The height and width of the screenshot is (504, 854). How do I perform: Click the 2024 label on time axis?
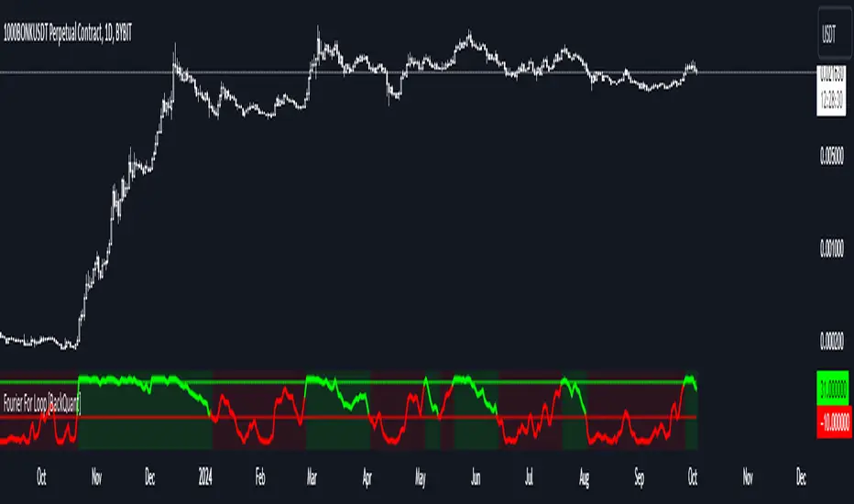204,477
